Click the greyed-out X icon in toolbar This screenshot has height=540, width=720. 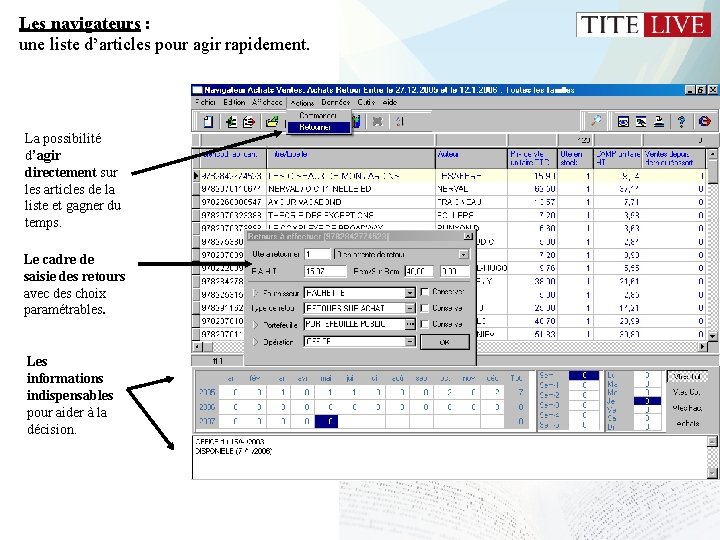(x=377, y=122)
